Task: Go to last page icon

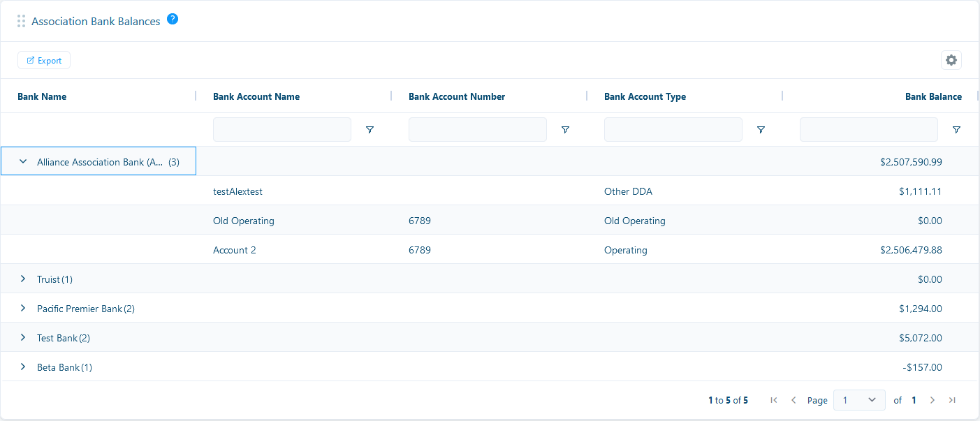Action: (x=952, y=400)
